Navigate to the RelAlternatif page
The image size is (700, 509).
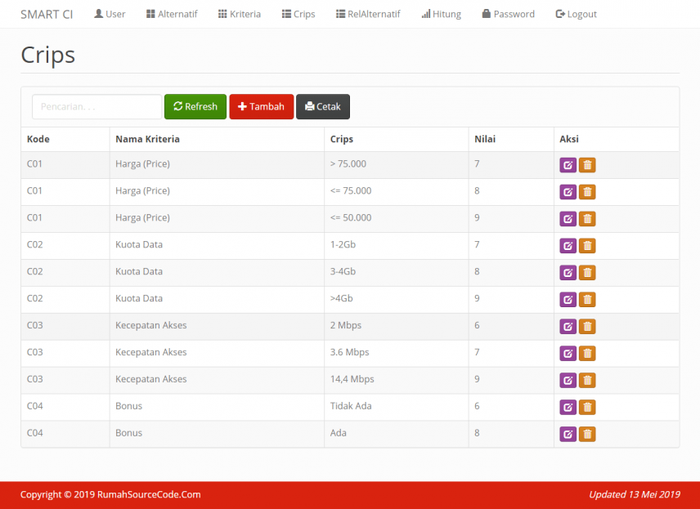point(368,14)
